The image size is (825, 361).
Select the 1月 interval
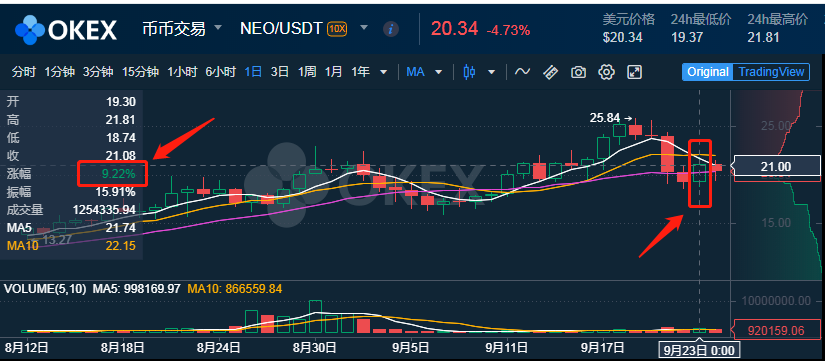tap(333, 72)
